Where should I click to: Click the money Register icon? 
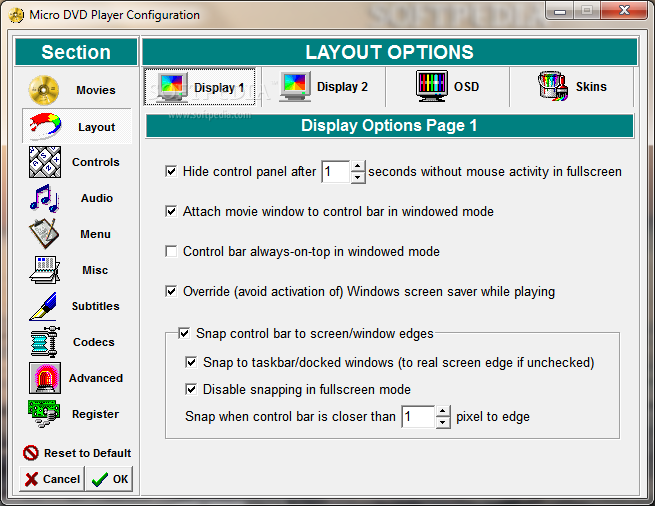point(44,414)
